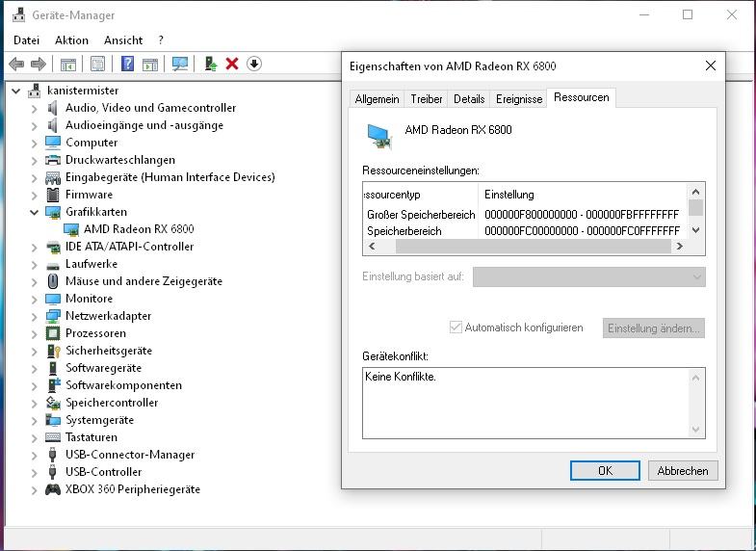Click the Netzwerkadapter network icon

pos(53,316)
